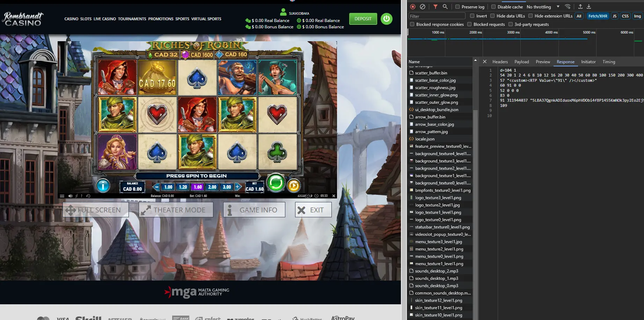Click the GAME INFO button
This screenshot has width=644, height=320.
254,210
